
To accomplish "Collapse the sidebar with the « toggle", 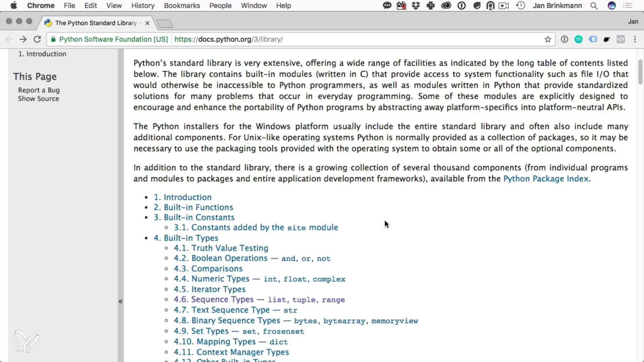I will (120, 301).
